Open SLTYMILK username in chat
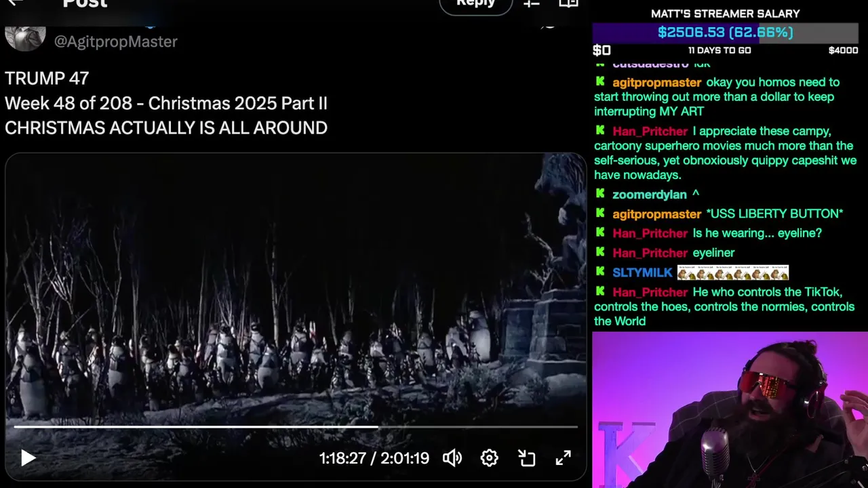868x488 pixels. click(x=642, y=272)
